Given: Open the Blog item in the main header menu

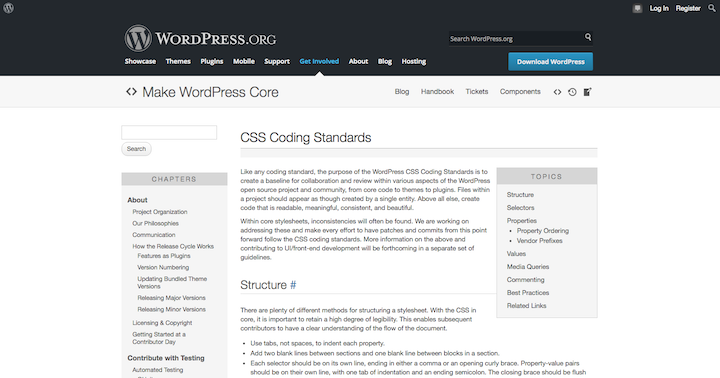Looking at the screenshot, I should pos(385,62).
